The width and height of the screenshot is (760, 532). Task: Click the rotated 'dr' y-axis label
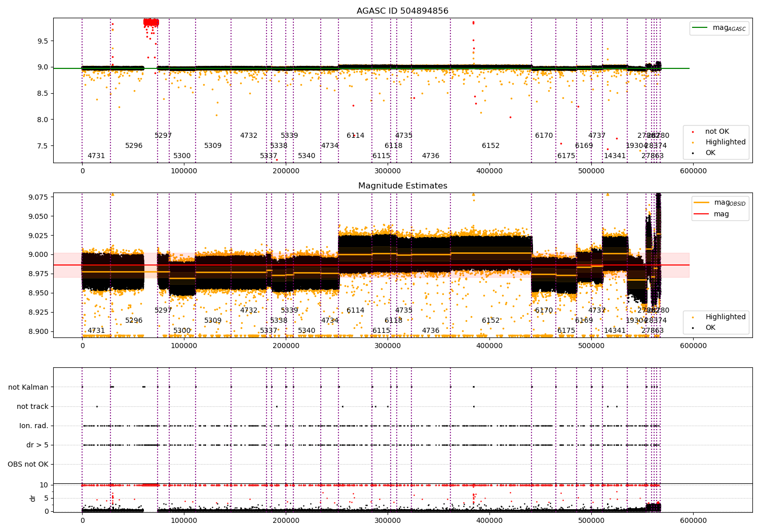33,498
